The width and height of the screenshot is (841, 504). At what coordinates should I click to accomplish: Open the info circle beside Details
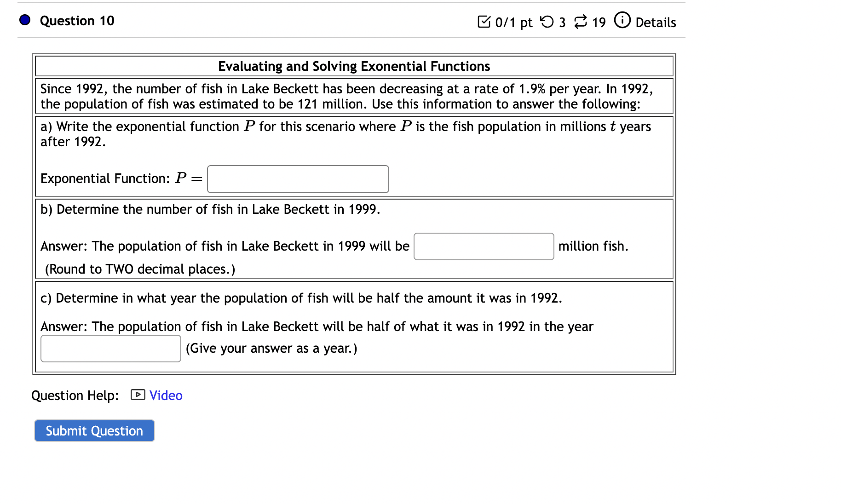click(622, 20)
